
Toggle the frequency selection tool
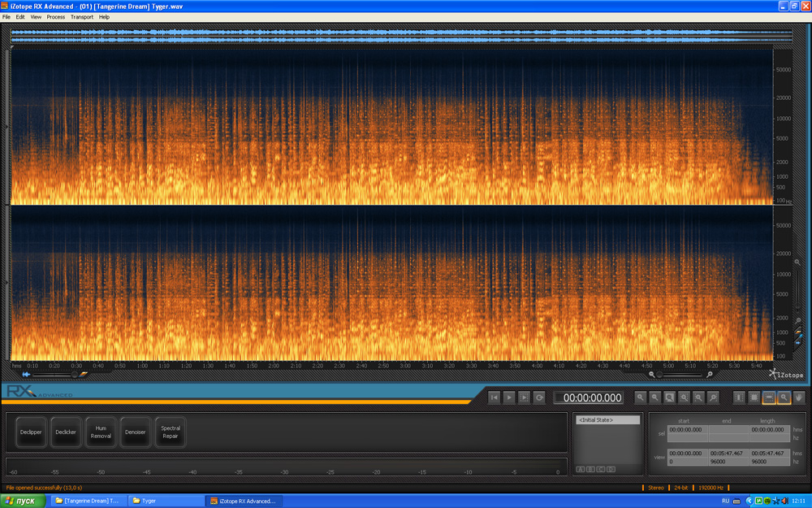click(x=769, y=397)
